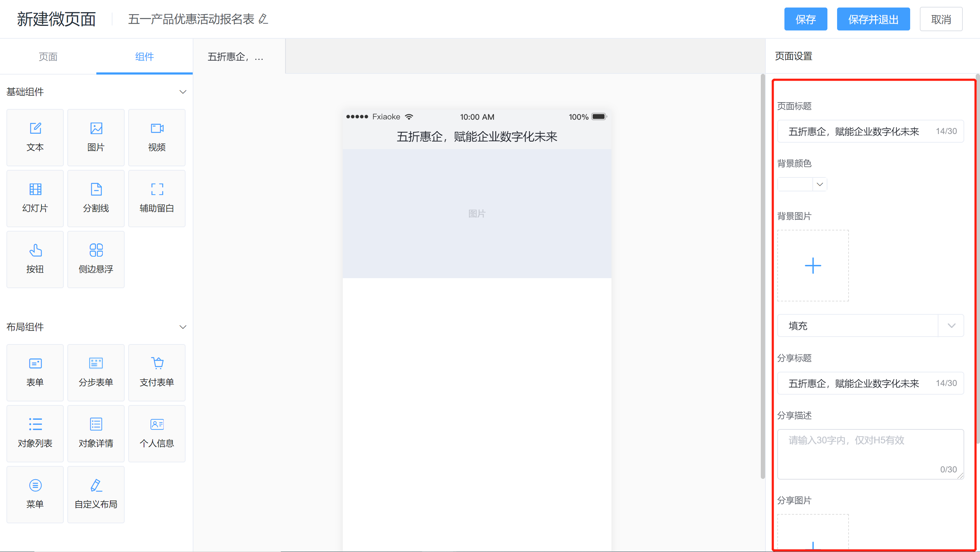Add a 侧边悬浮 floating sidebar component
The height and width of the screenshot is (552, 980).
(x=96, y=259)
